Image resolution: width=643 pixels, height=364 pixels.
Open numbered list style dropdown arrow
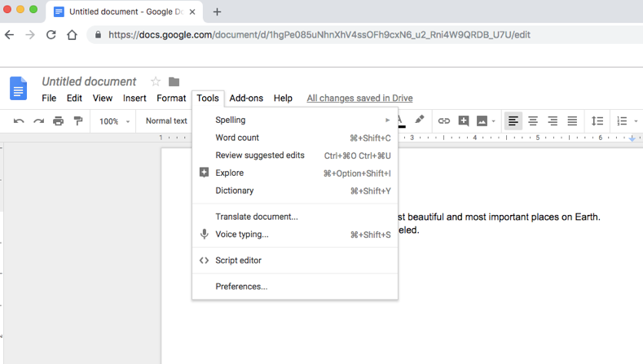636,121
